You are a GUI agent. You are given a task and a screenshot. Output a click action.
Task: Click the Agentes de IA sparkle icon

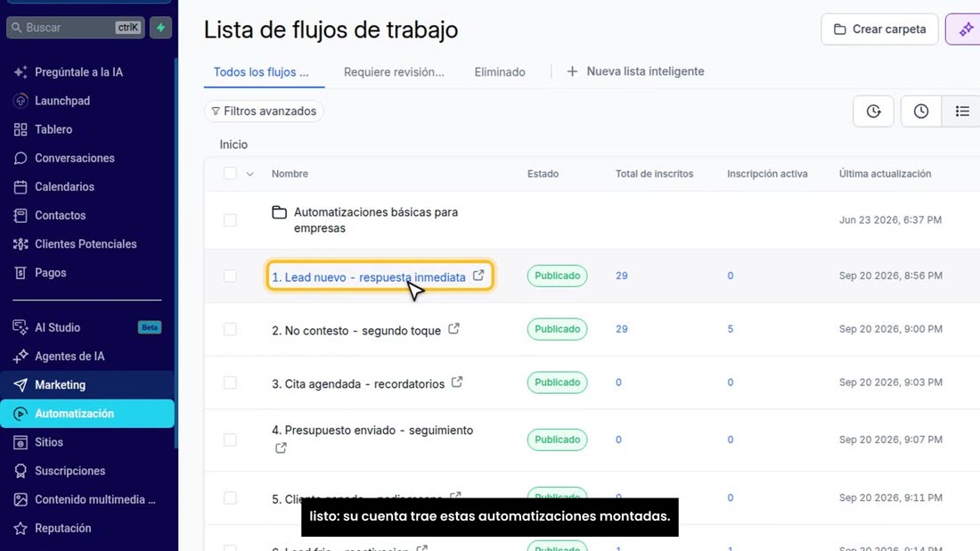click(x=20, y=356)
